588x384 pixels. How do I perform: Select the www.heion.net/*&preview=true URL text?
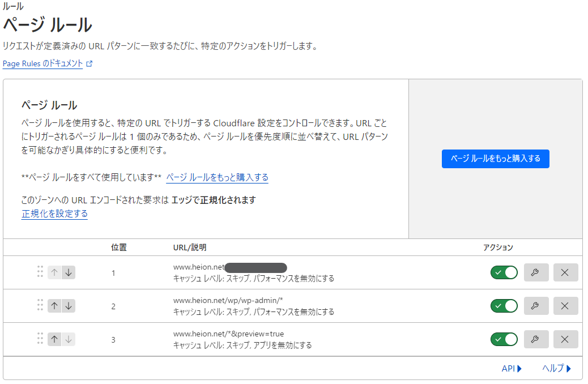coord(228,334)
